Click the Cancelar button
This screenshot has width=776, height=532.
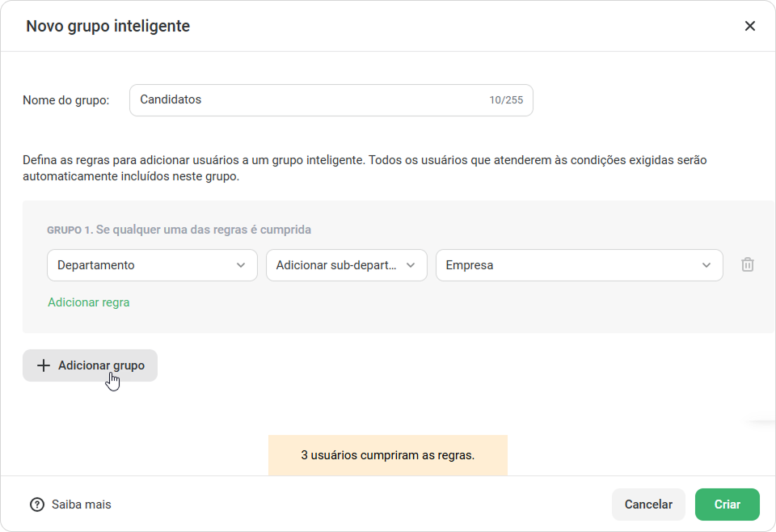pos(648,505)
